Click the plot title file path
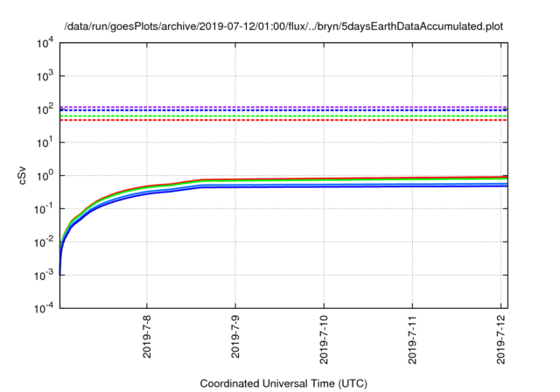The width and height of the screenshot is (560, 392). click(283, 26)
